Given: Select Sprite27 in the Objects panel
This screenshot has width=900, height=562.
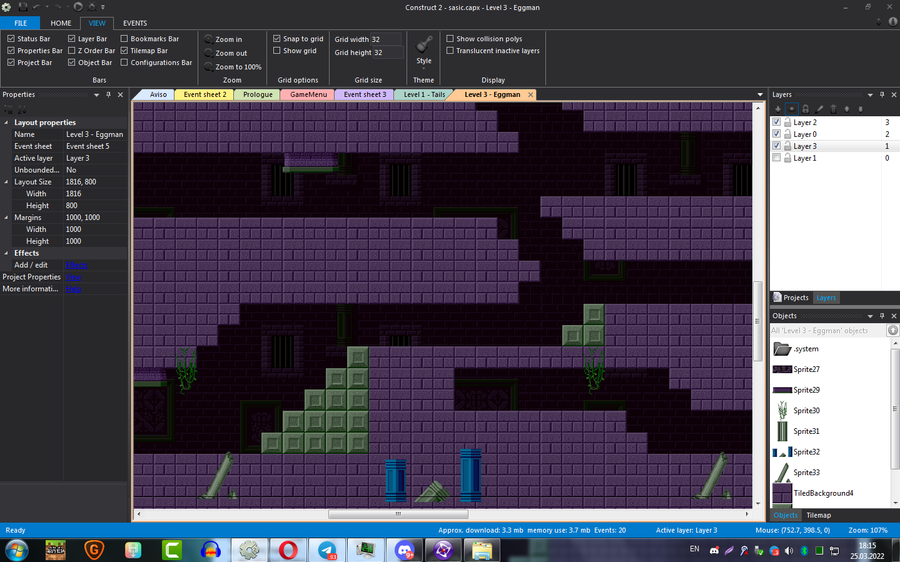Looking at the screenshot, I should point(796,369).
